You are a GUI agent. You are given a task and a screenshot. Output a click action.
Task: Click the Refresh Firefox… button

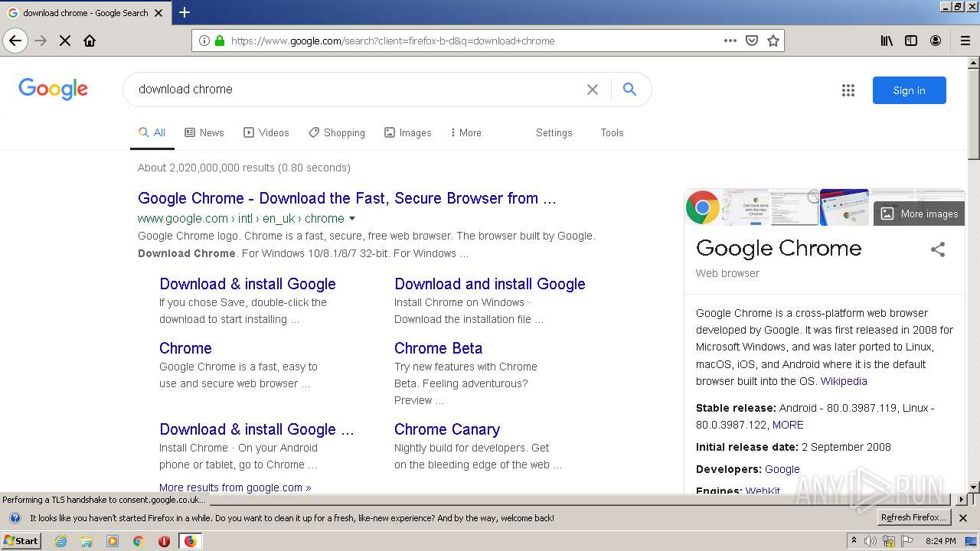(x=914, y=518)
